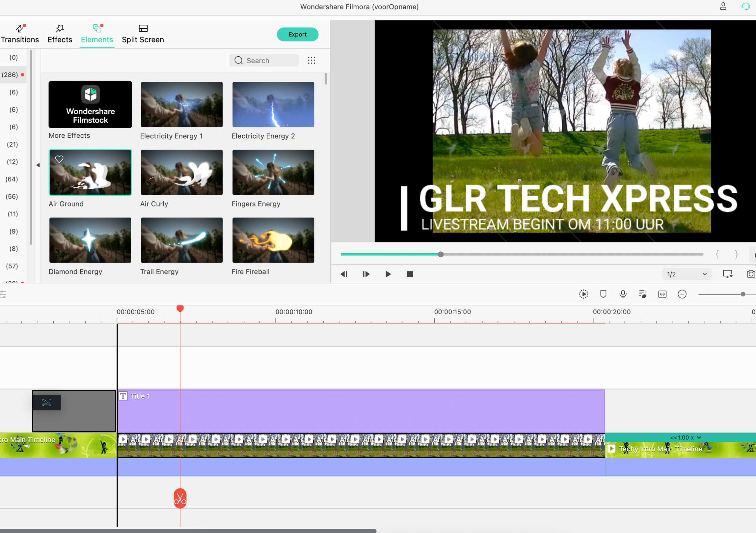Toggle grid view icon beside Search
The height and width of the screenshot is (533, 756).
[x=311, y=60]
